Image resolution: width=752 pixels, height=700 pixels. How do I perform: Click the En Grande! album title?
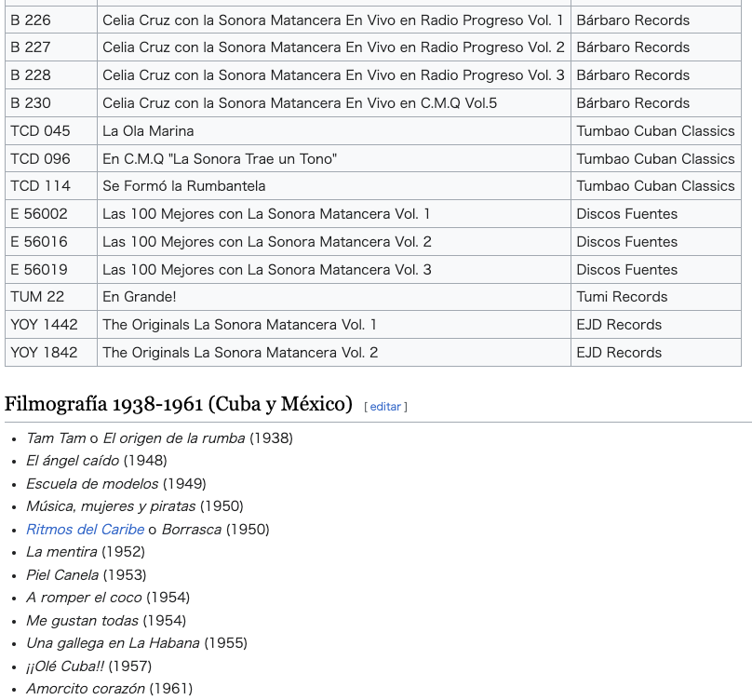pyautogui.click(x=139, y=297)
